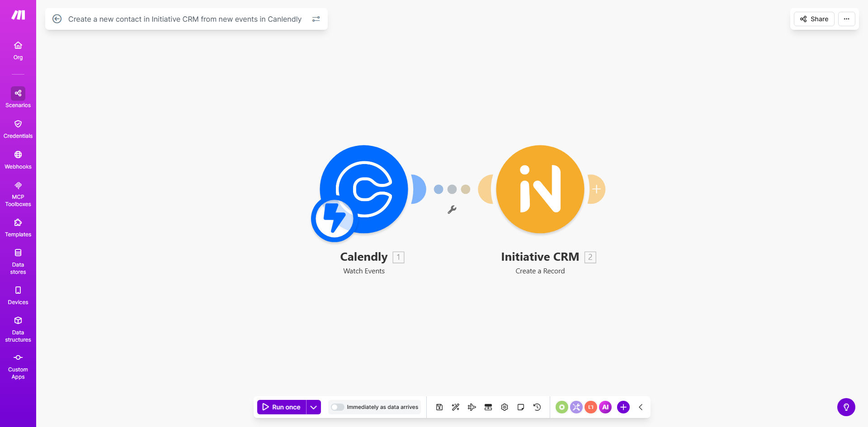Open MCP Toolboxes
Viewport: 868px width, 427px height.
tap(18, 194)
